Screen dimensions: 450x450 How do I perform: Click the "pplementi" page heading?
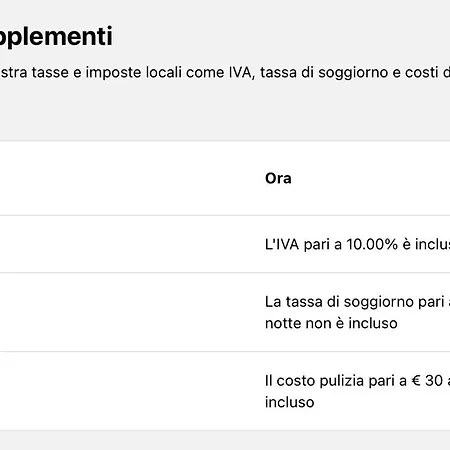[56, 37]
